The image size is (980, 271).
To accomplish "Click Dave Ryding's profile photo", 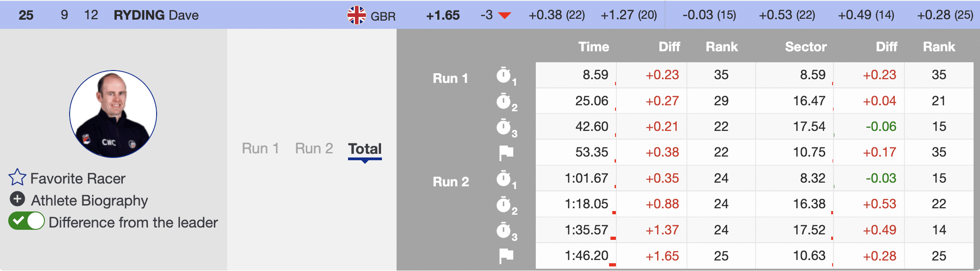I will (x=113, y=114).
